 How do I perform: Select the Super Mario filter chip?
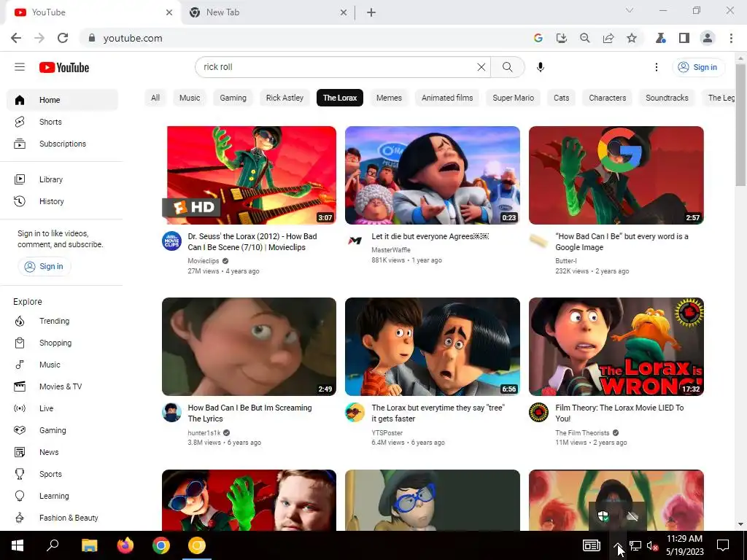tap(513, 98)
